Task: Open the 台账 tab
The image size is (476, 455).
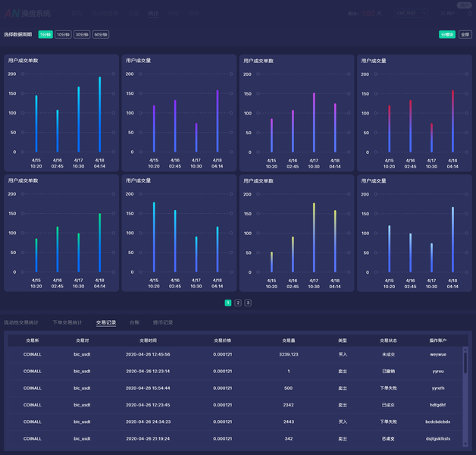Action: 134,322
